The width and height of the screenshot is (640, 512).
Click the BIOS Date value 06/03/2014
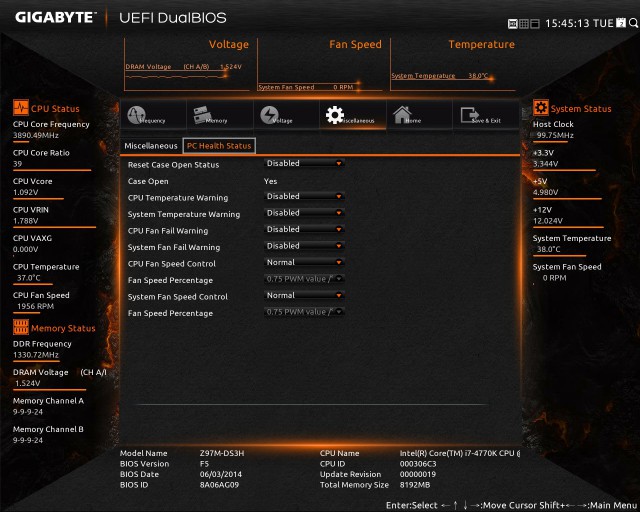[220, 474]
